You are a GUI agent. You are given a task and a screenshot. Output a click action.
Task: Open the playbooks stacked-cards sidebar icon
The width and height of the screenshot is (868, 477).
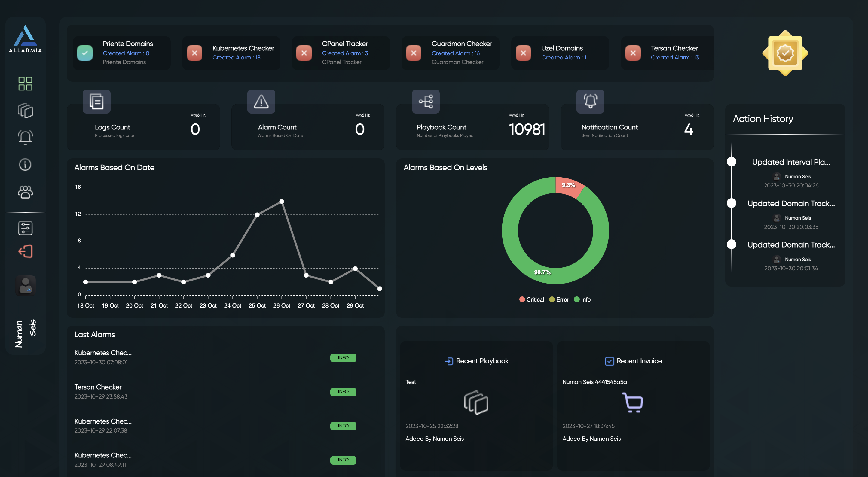click(x=25, y=111)
